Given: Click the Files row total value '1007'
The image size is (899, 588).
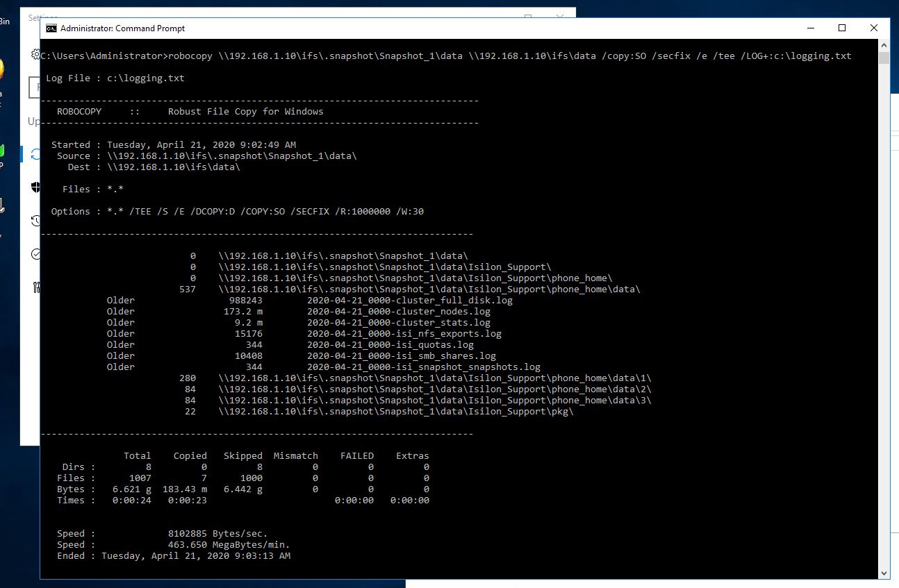Looking at the screenshot, I should 140,478.
